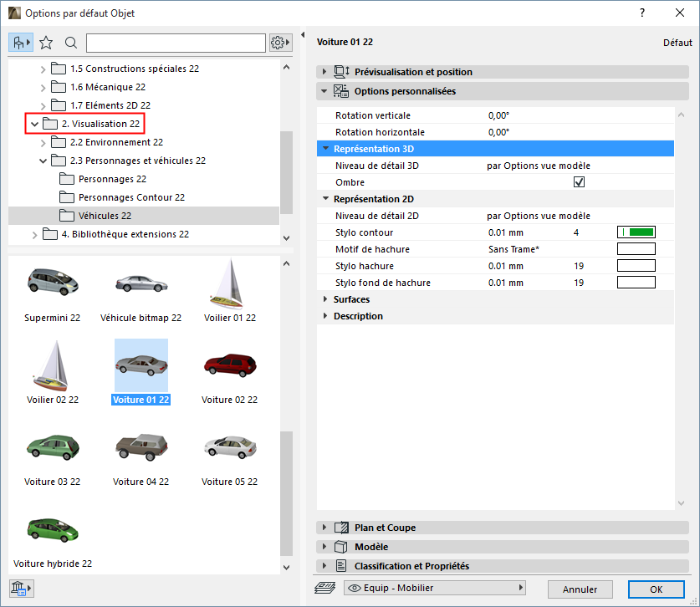Open the favorites star view

[46, 42]
